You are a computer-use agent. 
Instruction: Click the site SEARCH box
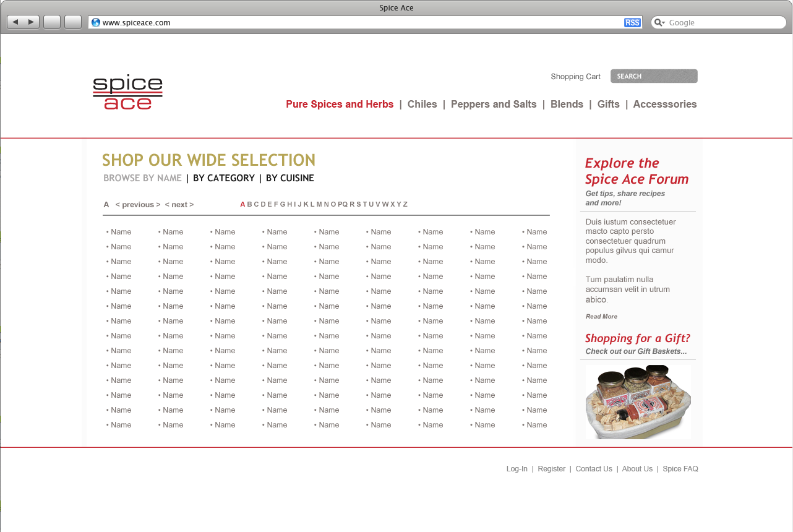coord(654,76)
